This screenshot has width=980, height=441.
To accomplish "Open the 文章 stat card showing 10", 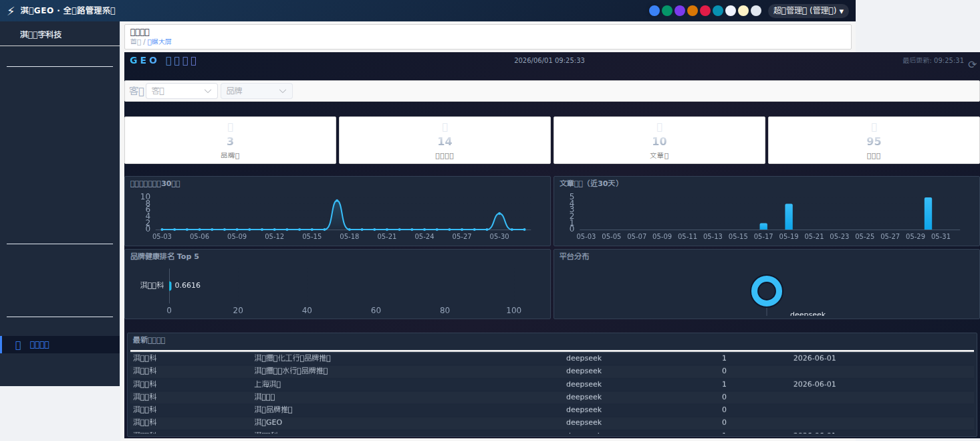I will (x=659, y=140).
